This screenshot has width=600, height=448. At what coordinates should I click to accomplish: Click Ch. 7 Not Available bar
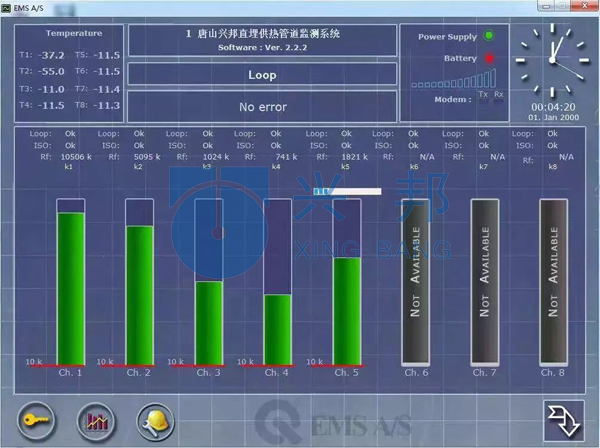coord(485,280)
